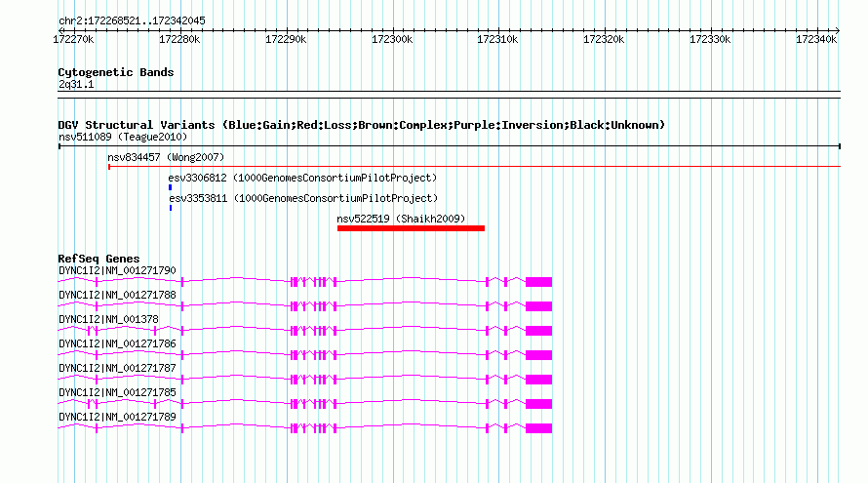Image resolution: width=868 pixels, height=483 pixels.
Task: Select variant label esv3353811
Action: coord(303,198)
